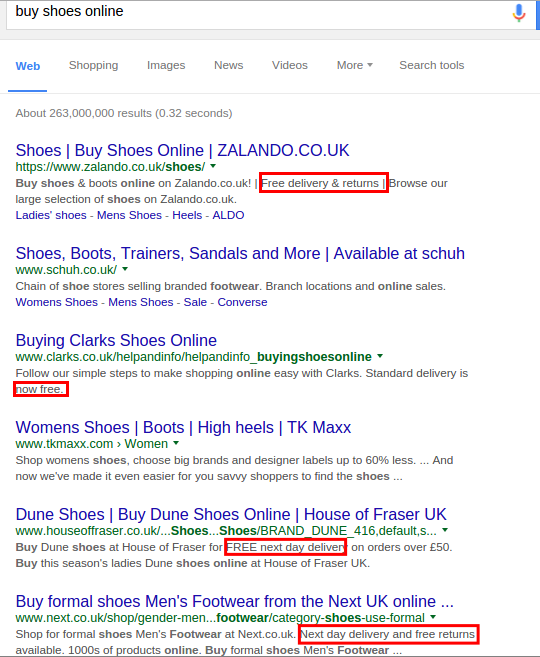This screenshot has width=540, height=657.
Task: Click the 'www.tkmaxx.com › Women' URL text
Action: click(x=92, y=443)
